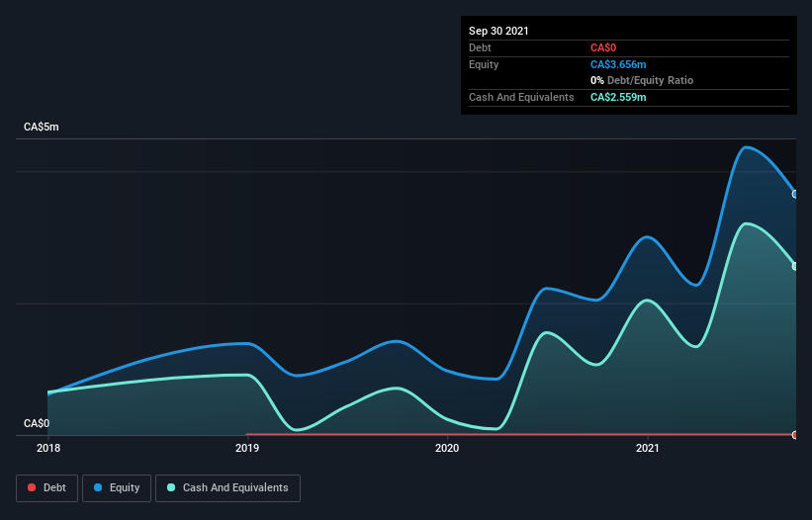Click the 0% Debt/Equity Ratio text

coord(642,80)
